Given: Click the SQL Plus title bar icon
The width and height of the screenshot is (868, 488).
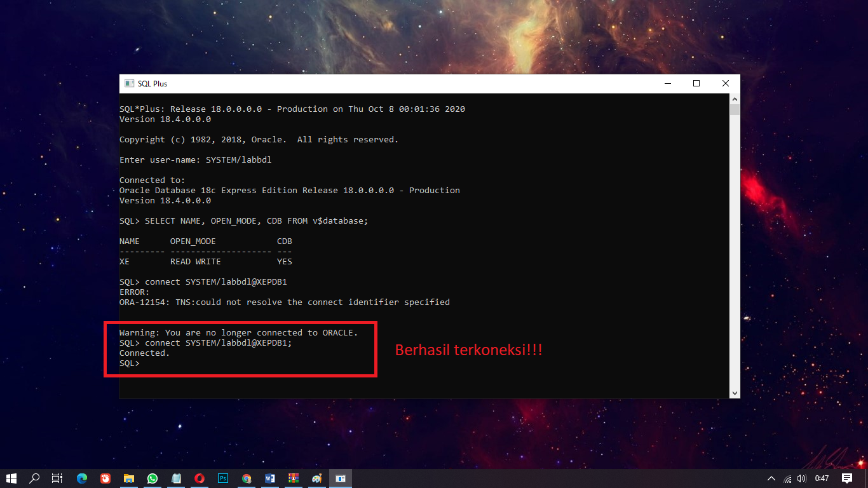Looking at the screenshot, I should tap(129, 83).
